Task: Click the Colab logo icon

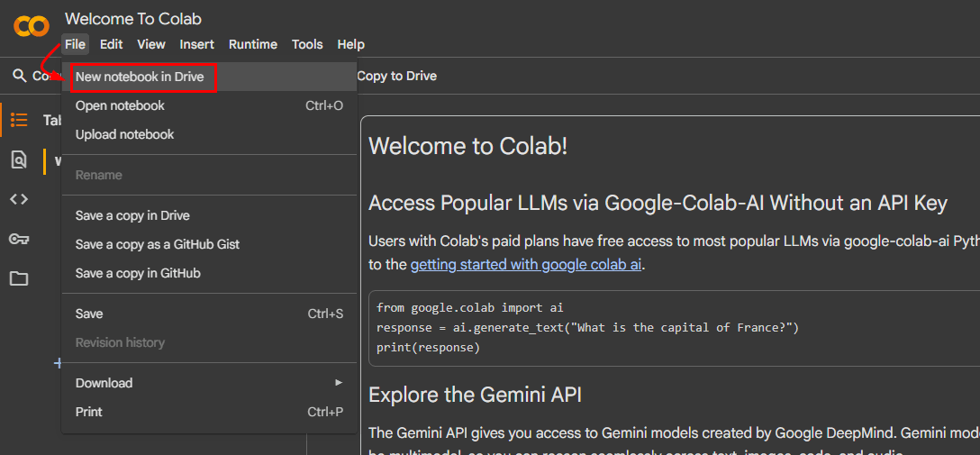Action: (32, 26)
